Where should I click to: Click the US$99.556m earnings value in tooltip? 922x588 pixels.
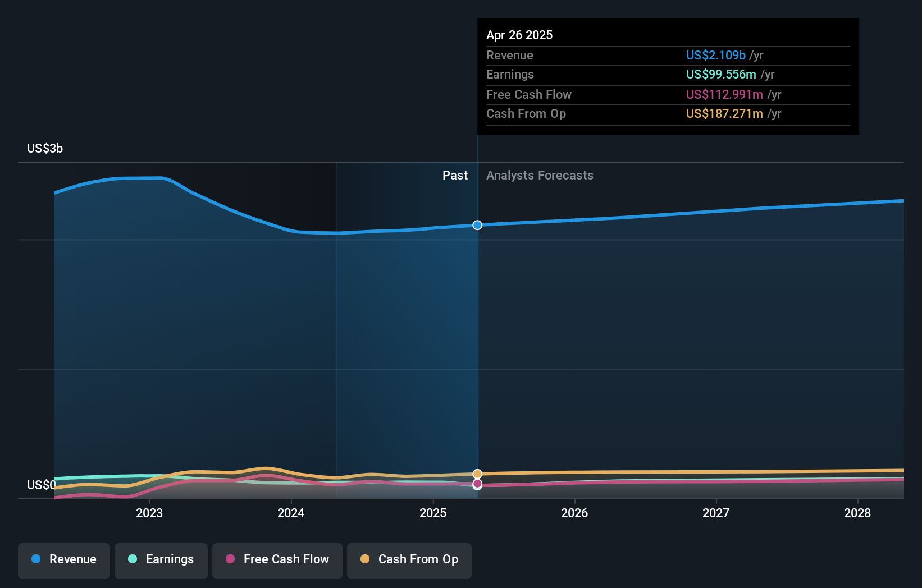(x=721, y=74)
